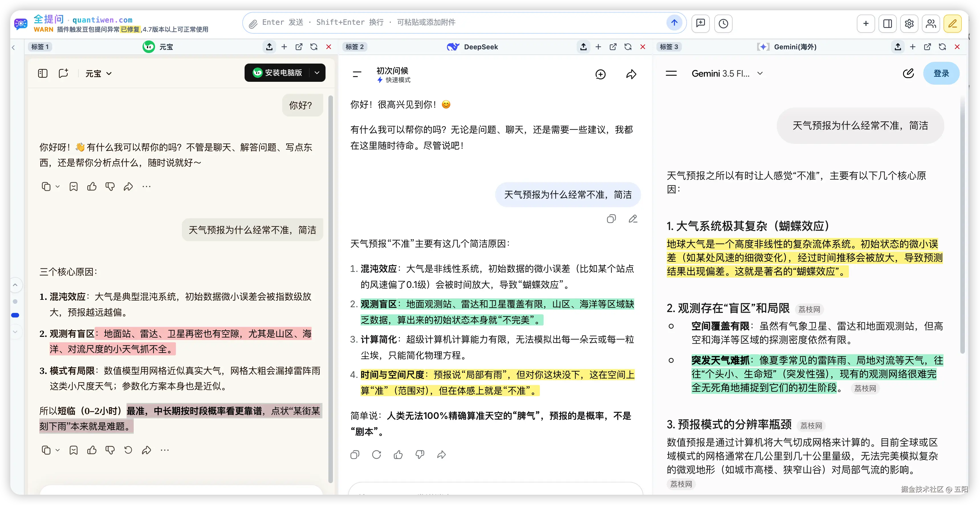The width and height of the screenshot is (980, 505).
Task: Refresh the 元宝 panel
Action: coord(314,47)
